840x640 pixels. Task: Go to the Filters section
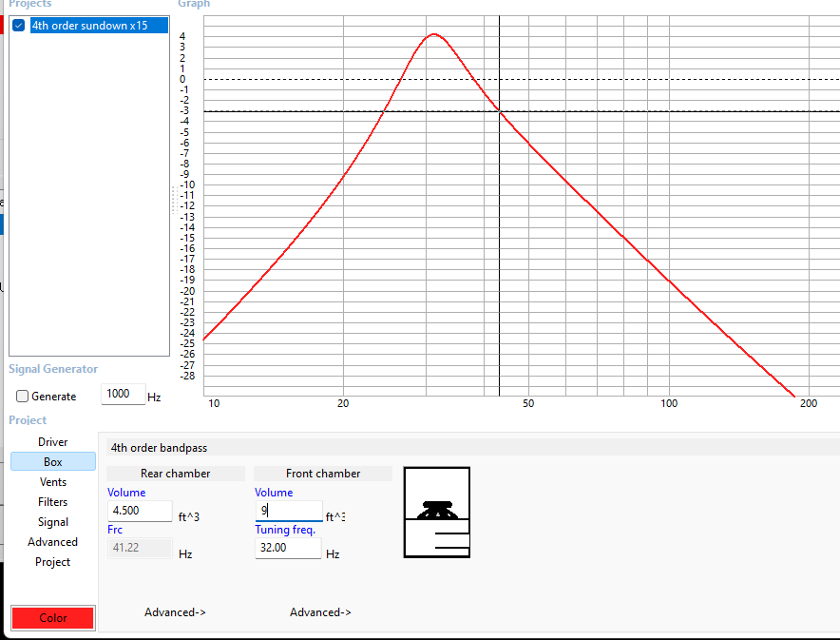point(53,502)
